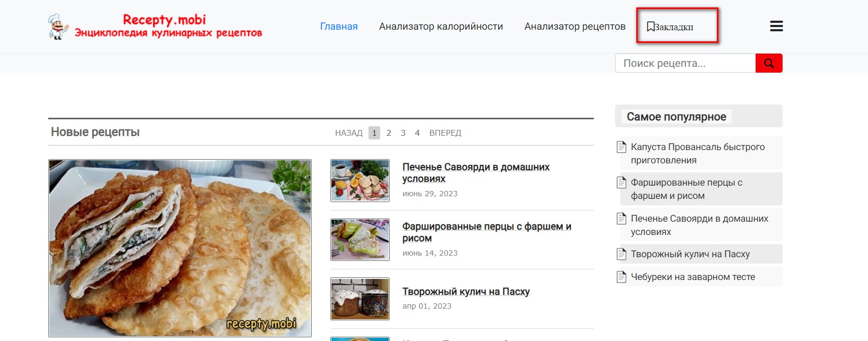Open the Фаршированные перцы recipe thumbnail
This screenshot has width=868, height=341.
click(x=360, y=240)
